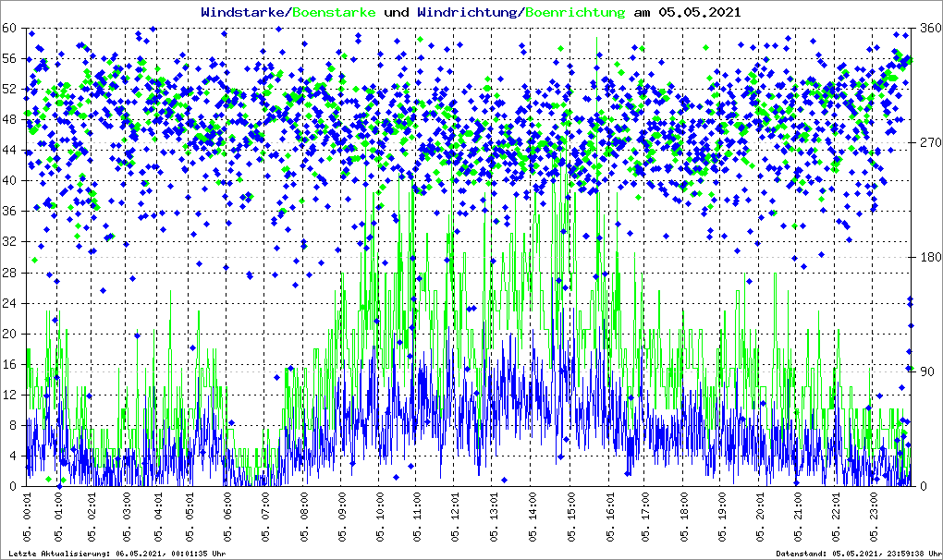Image resolution: width=943 pixels, height=560 pixels.
Task: Click the 270 degree label on right axis
Action: (929, 143)
